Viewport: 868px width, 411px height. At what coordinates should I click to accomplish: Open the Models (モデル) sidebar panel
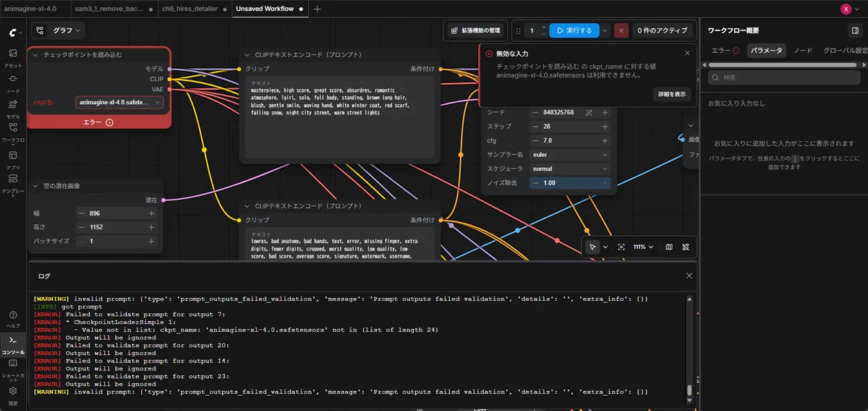[x=13, y=108]
